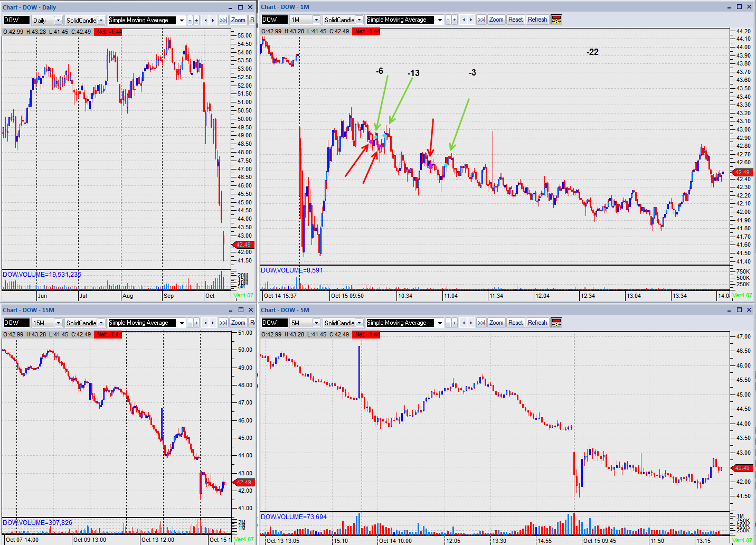Open Simple Moving Average dropdown in Daily chart
Viewport: 756px width, 545px height.
click(182, 20)
